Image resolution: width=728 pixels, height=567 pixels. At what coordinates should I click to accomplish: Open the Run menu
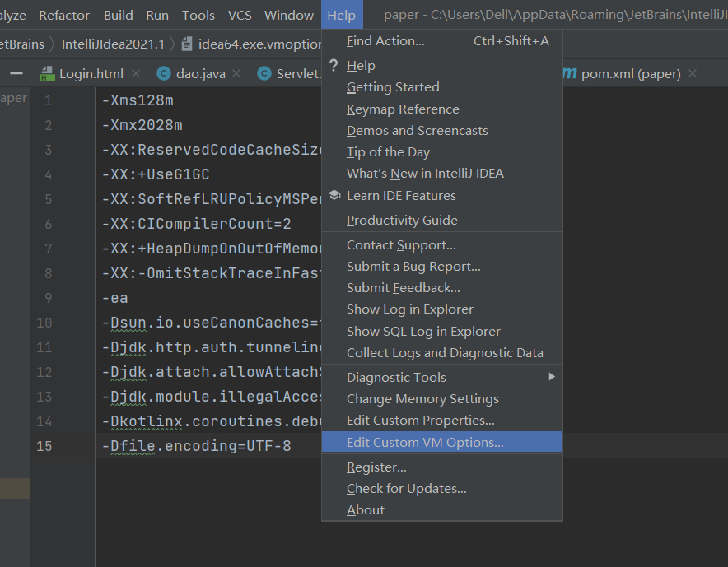pyautogui.click(x=157, y=16)
